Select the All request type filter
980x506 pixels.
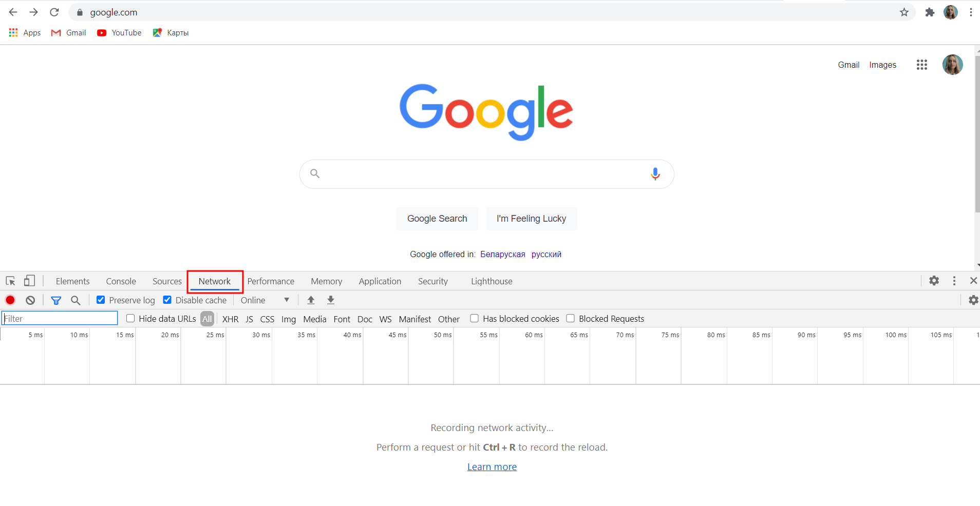207,319
